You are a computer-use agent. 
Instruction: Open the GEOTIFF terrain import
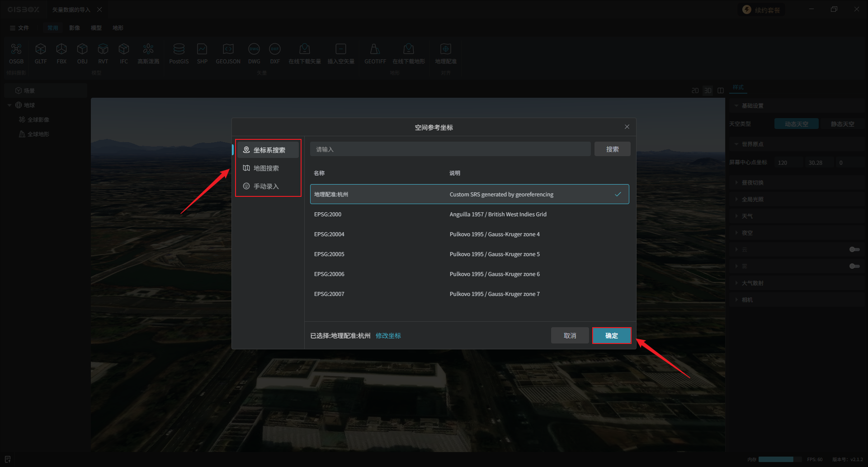(375, 50)
